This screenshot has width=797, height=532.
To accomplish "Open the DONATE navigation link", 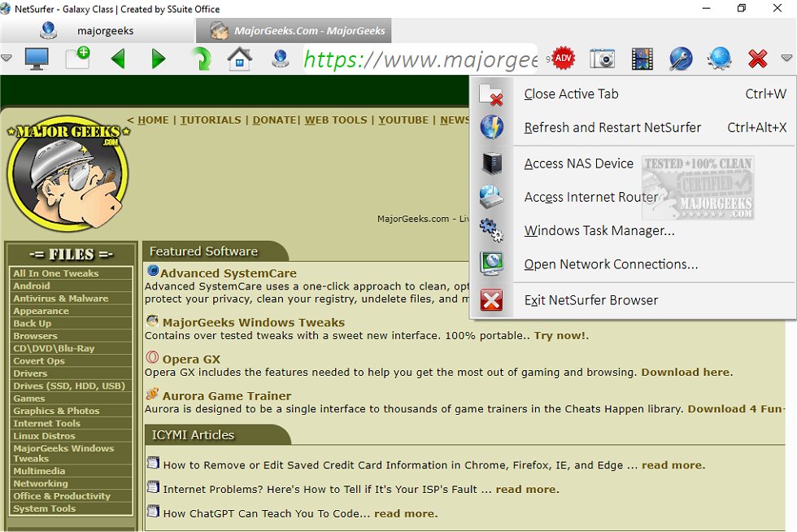I will [274, 120].
